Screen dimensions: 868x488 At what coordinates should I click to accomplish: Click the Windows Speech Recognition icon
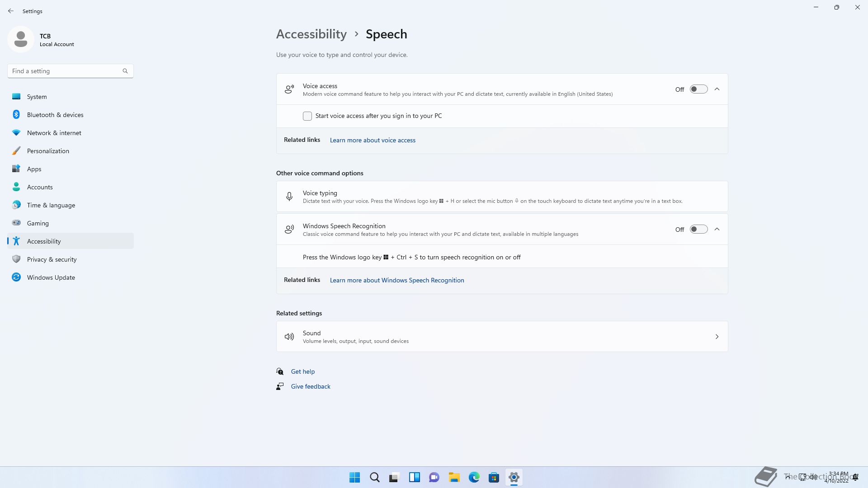[x=289, y=229]
